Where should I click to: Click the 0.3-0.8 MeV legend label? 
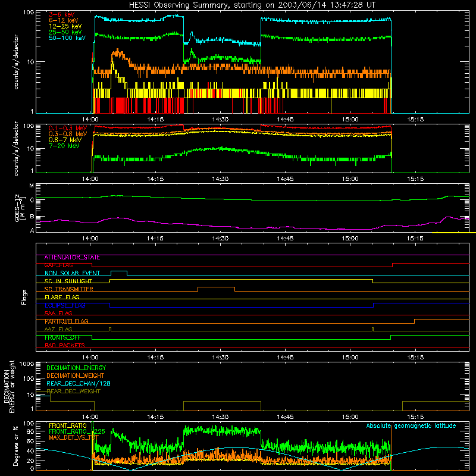[68, 134]
